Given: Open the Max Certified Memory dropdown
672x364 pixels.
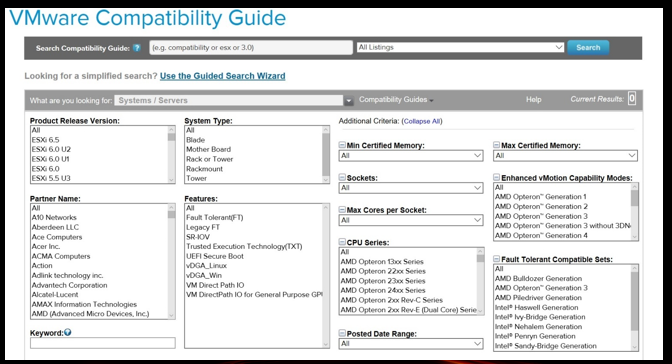Looking at the screenshot, I should (x=565, y=156).
